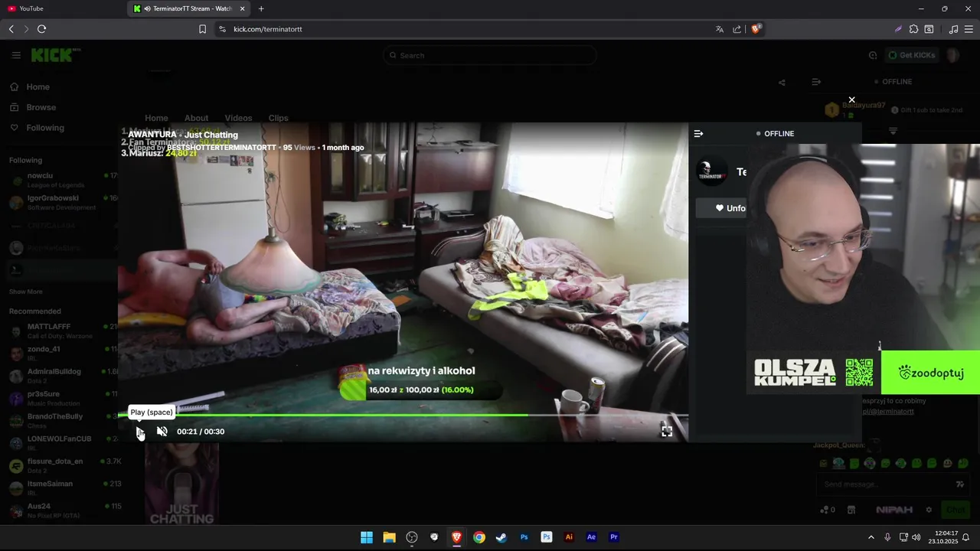Open Browse in Kick sidebar
The image size is (980, 551).
41,107
